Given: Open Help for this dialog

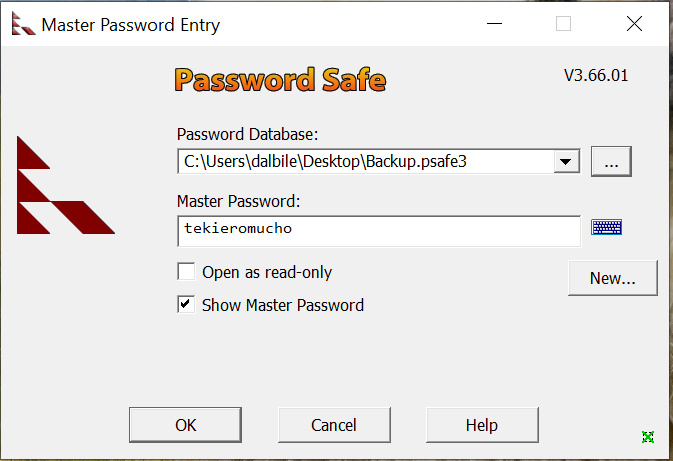Looking at the screenshot, I should point(482,425).
